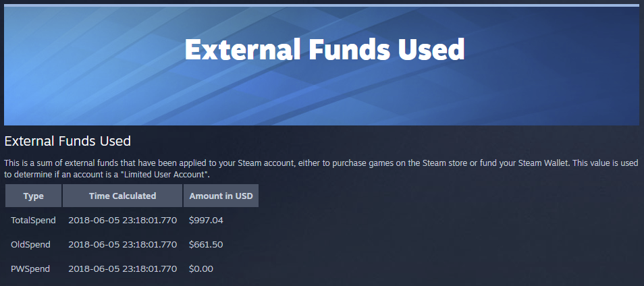Click the blue banner image
Viewport: 644px width, 286px height.
[321, 66]
